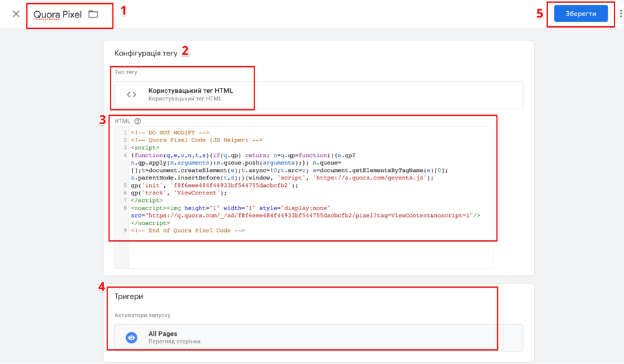The height and width of the screenshot is (364, 624).
Task: Click the 'Перегляд сторінки' trigger subtitle
Action: [x=174, y=342]
